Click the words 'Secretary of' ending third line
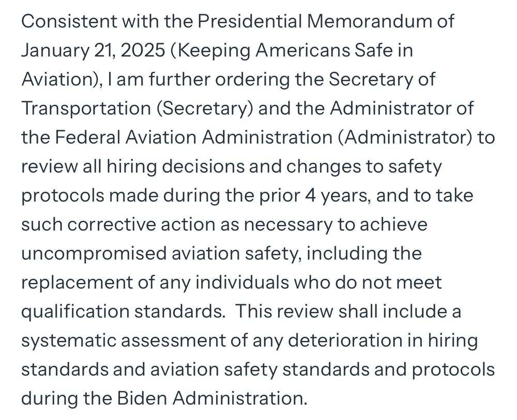 coord(382,80)
